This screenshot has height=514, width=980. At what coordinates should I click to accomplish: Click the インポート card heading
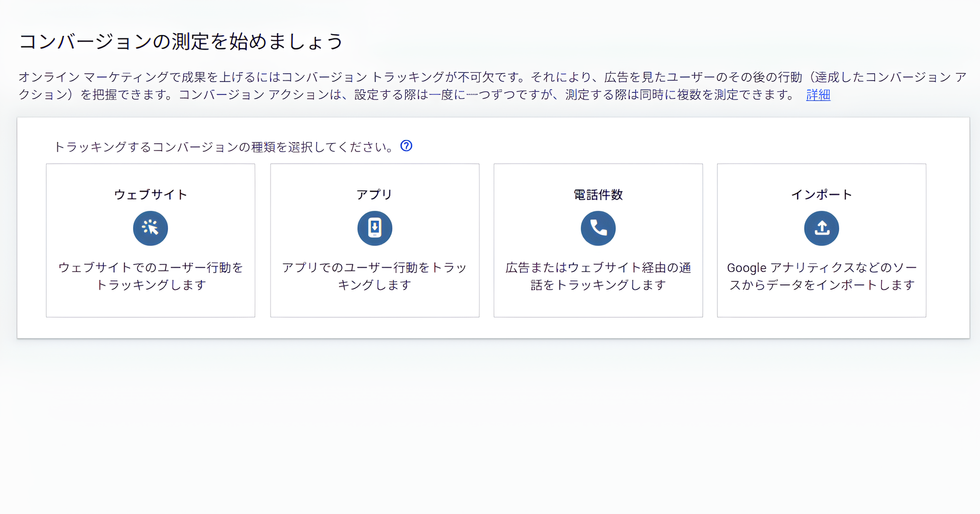[821, 194]
